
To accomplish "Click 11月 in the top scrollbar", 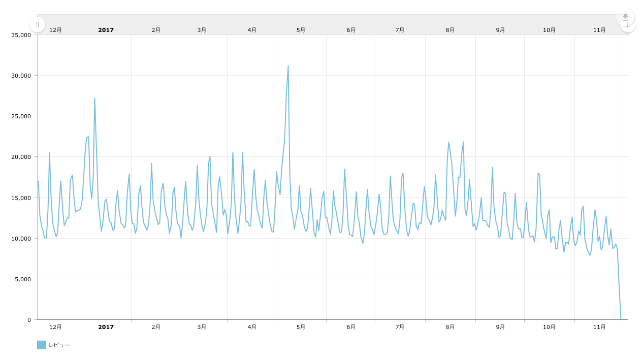I will (599, 30).
